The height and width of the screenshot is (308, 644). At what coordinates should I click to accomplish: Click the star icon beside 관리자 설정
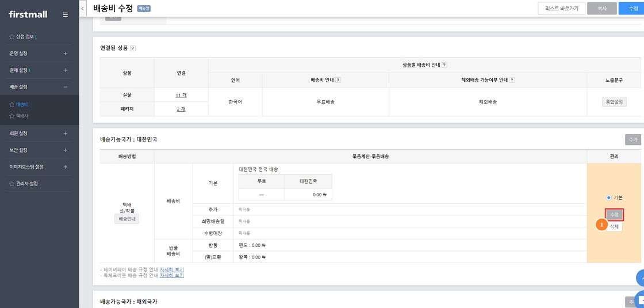point(11,184)
